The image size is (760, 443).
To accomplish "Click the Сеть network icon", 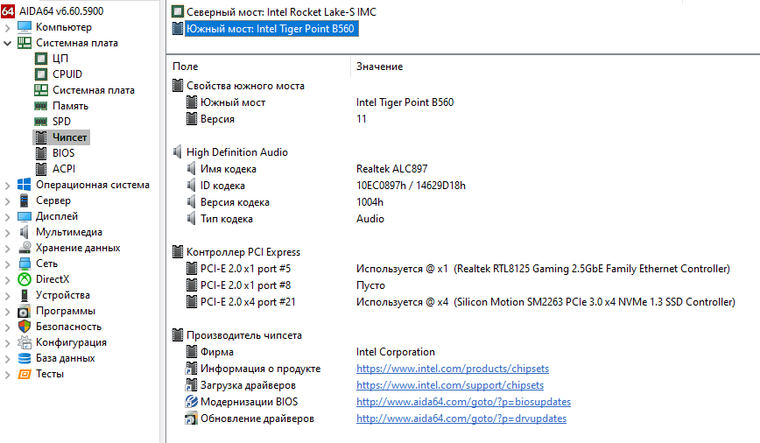I will click(x=24, y=263).
